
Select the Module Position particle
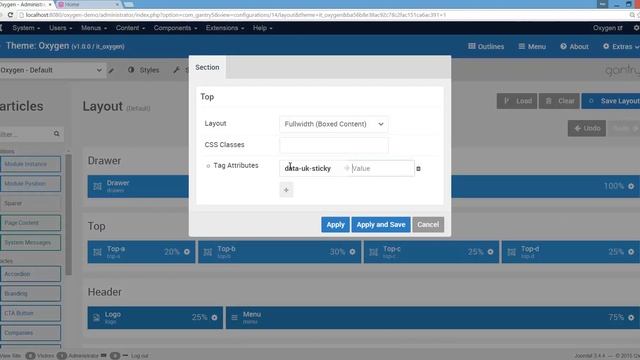click(31, 184)
